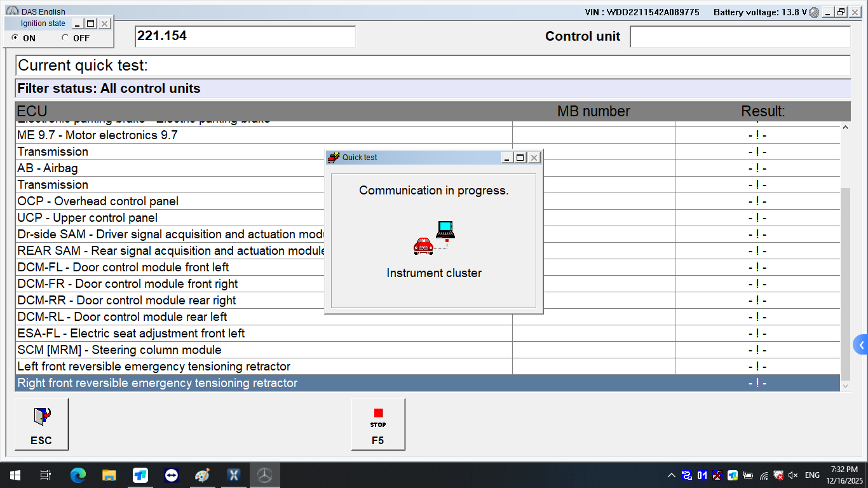Click the blue collapse arrow on right edge

pyautogui.click(x=862, y=344)
